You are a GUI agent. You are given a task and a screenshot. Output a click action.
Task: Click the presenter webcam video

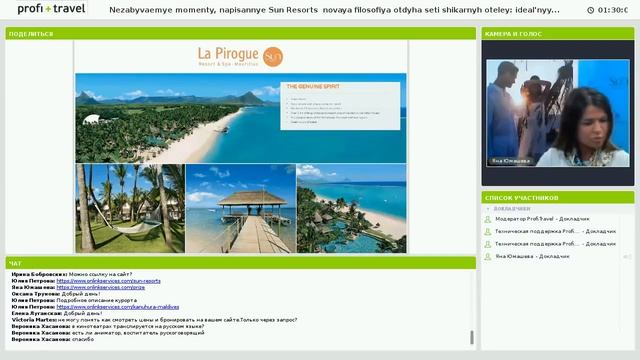[x=558, y=113]
